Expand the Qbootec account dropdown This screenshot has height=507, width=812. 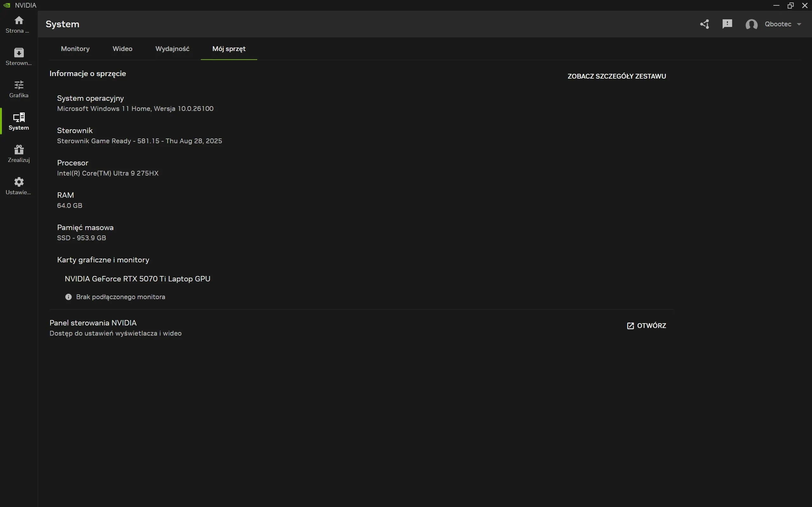(x=800, y=24)
